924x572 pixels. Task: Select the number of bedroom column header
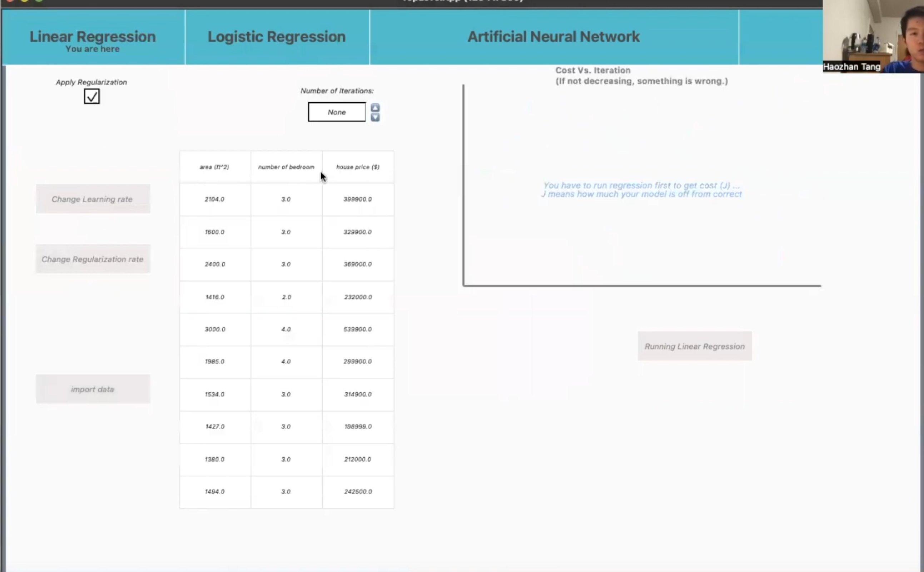pyautogui.click(x=286, y=167)
